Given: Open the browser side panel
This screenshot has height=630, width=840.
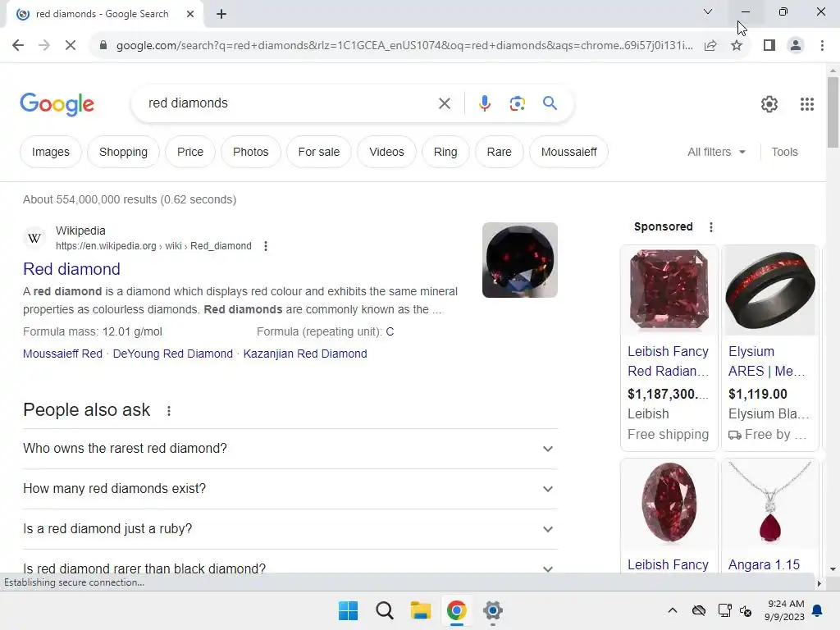Looking at the screenshot, I should pyautogui.click(x=769, y=46).
